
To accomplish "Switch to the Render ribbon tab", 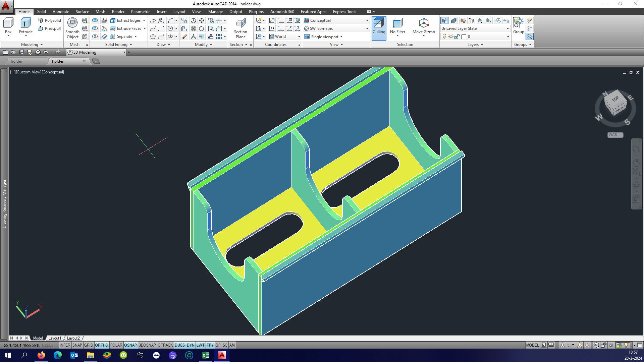I will 118,12.
